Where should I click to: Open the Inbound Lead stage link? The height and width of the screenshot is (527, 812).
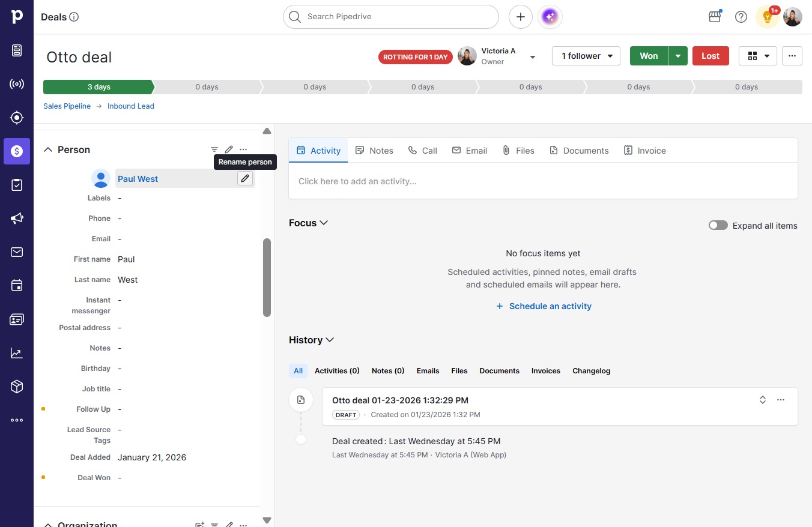click(x=131, y=106)
